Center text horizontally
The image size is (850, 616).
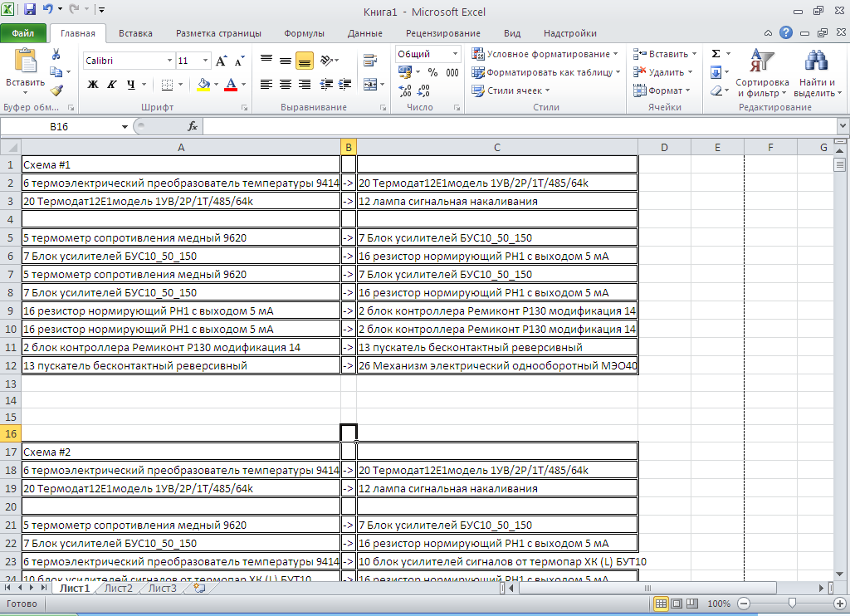(286, 84)
